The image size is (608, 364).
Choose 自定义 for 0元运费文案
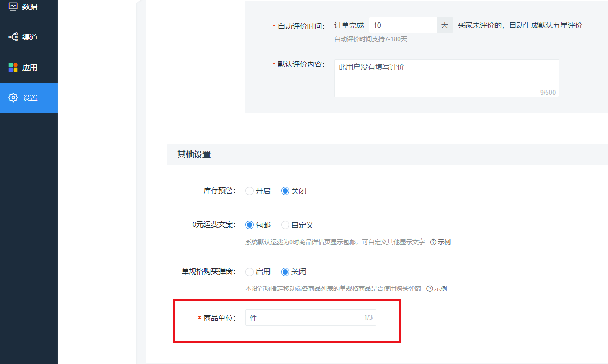[285, 225]
